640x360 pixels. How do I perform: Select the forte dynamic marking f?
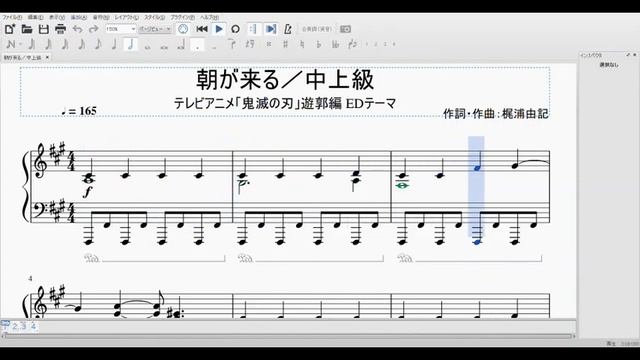(x=88, y=191)
